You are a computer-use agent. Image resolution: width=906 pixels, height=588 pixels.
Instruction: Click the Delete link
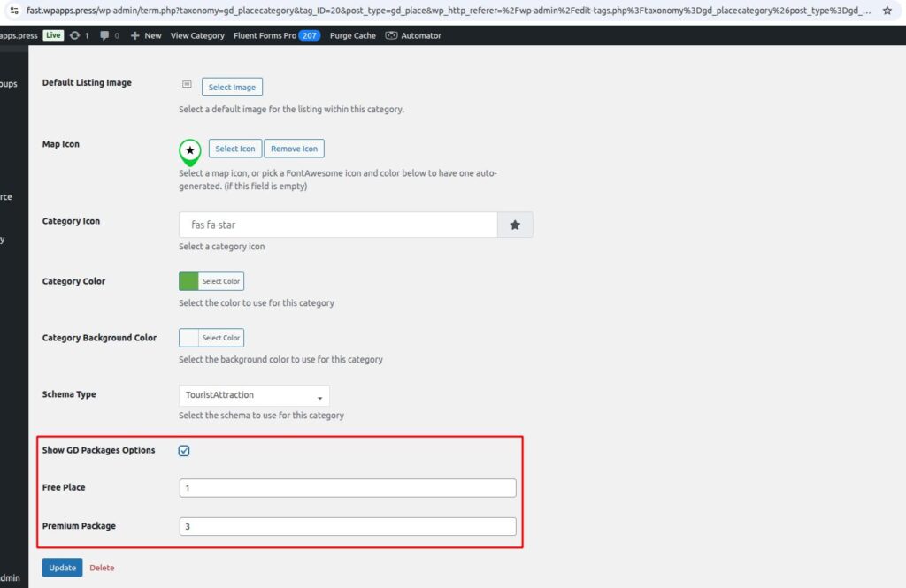[x=102, y=568]
